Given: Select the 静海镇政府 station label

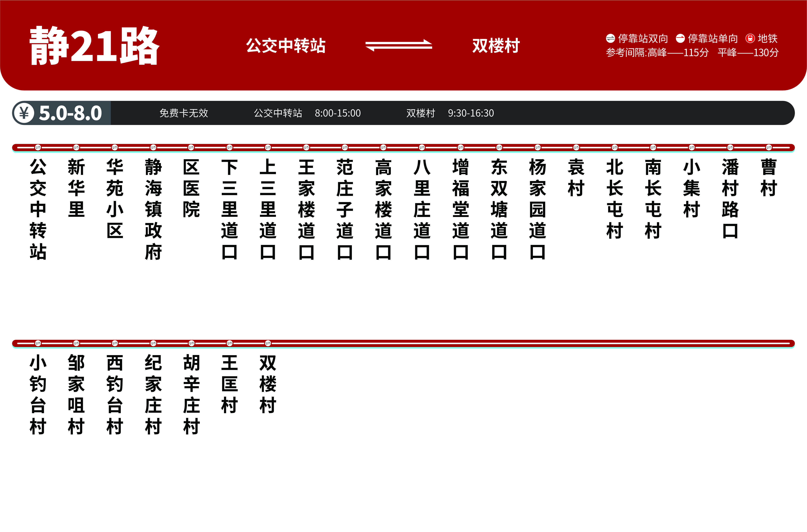Looking at the screenshot, I should pos(153,209).
